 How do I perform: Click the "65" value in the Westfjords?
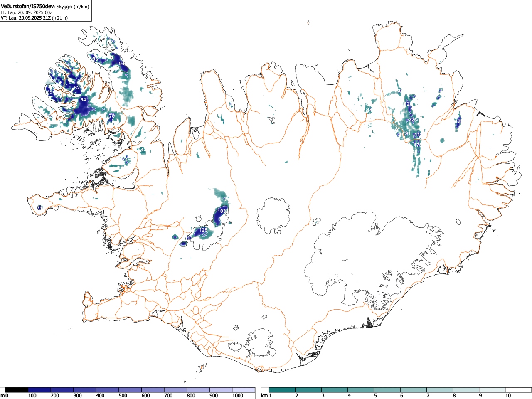click(x=50, y=92)
